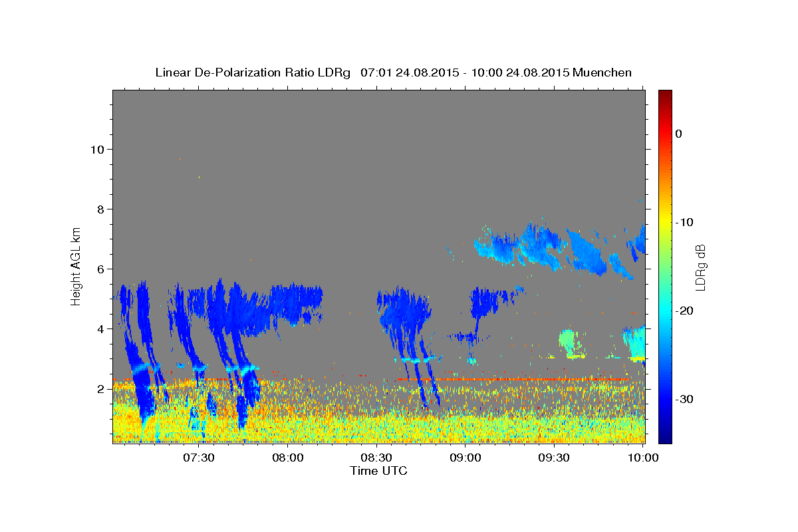Click the colorbar tick label -20
The height and width of the screenshot is (532, 798).
point(685,311)
